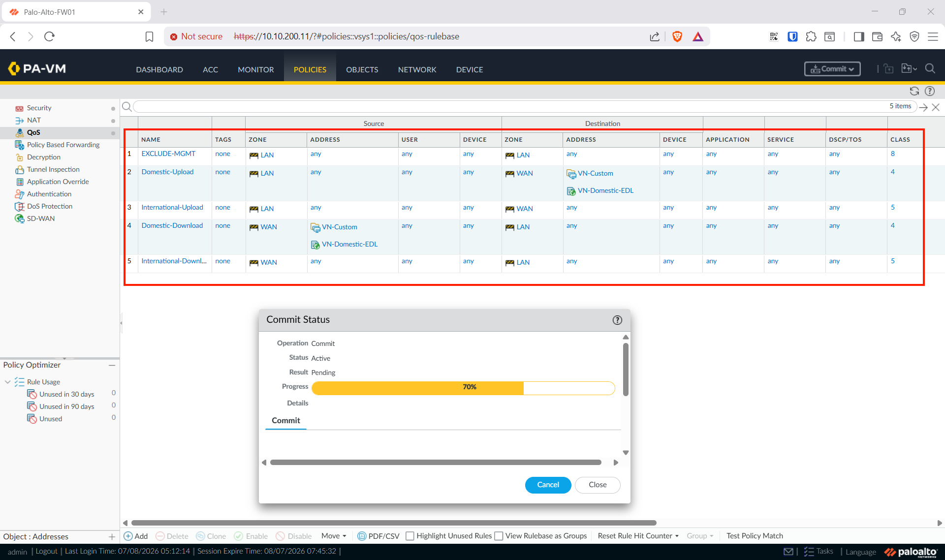This screenshot has height=560, width=945.
Task: Open the EXCLUDE-MGMT rule link
Action: click(168, 154)
